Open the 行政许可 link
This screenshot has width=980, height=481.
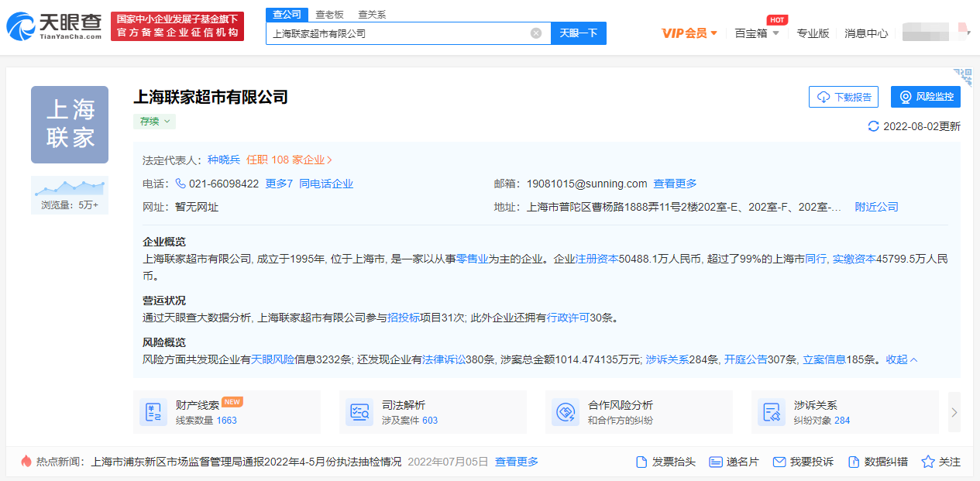tap(569, 318)
